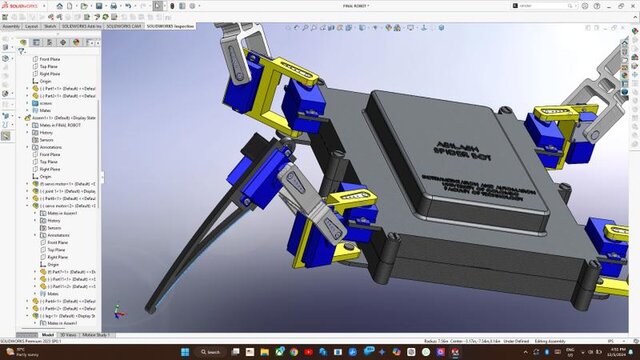Open a file with the Open folder icon
Viewport: 640px width, 360px height.
pos(84,6)
